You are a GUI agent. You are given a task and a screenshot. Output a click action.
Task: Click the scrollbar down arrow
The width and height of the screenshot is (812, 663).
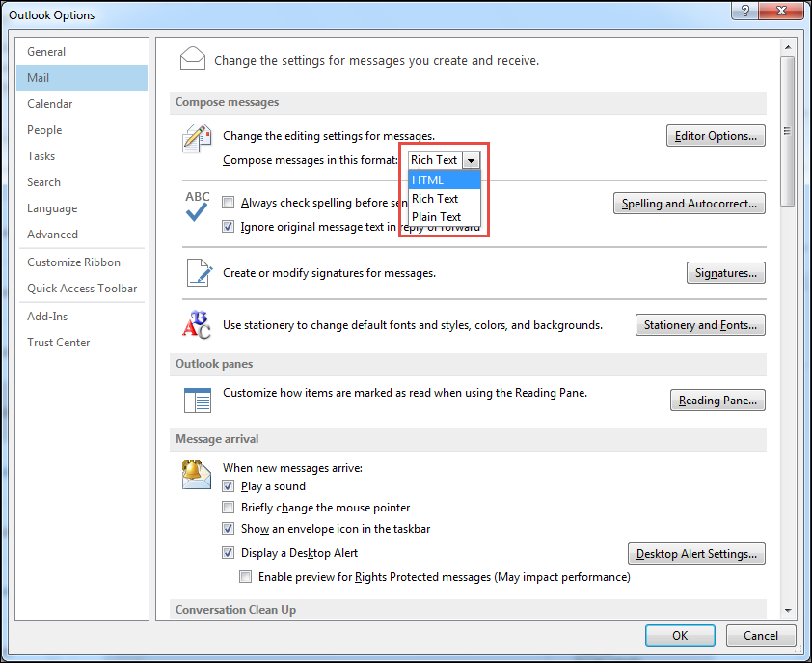point(788,611)
